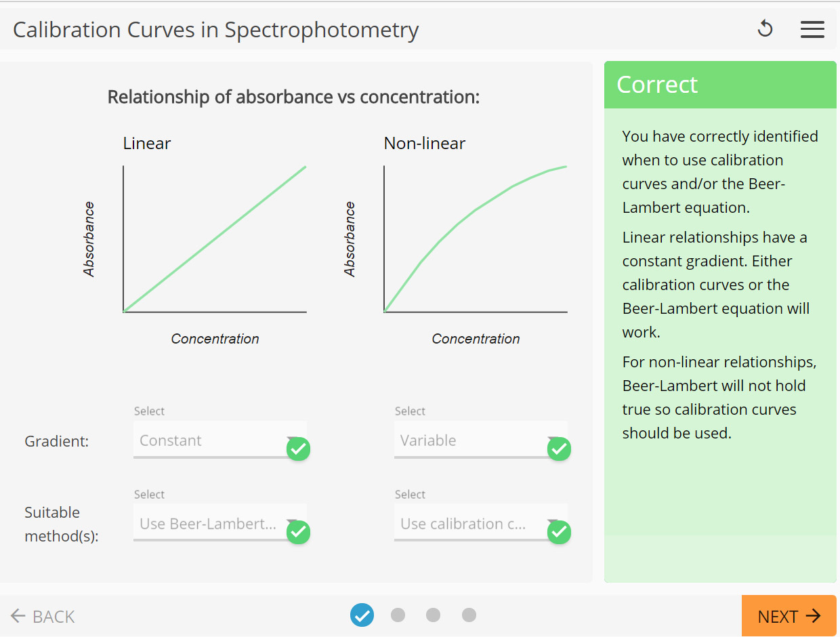Go BACK to the previous page
The height and width of the screenshot is (637, 840).
pos(43,617)
